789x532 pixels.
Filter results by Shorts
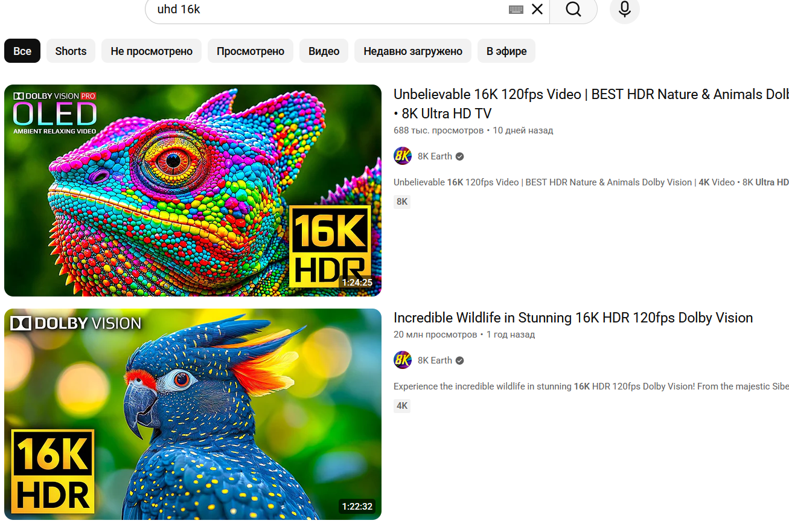tap(71, 51)
